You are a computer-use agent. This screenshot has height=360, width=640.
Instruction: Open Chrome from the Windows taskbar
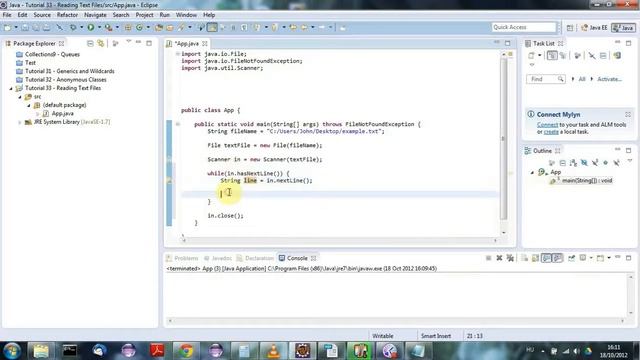click(185, 351)
